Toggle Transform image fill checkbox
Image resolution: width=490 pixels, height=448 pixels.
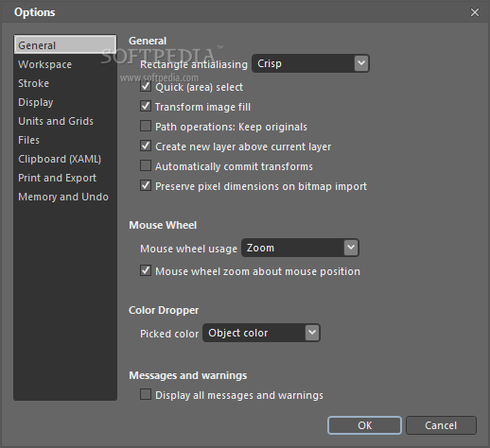(146, 106)
